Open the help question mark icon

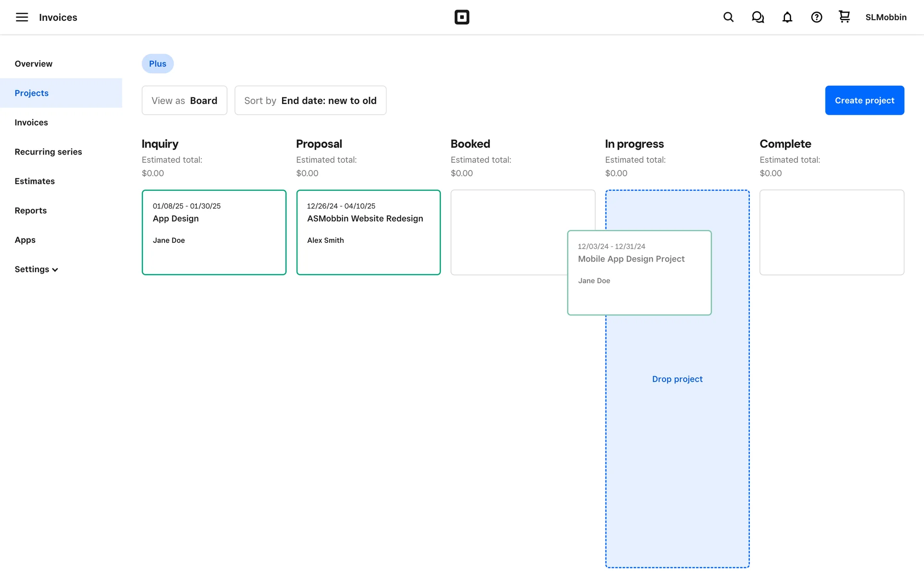816,17
